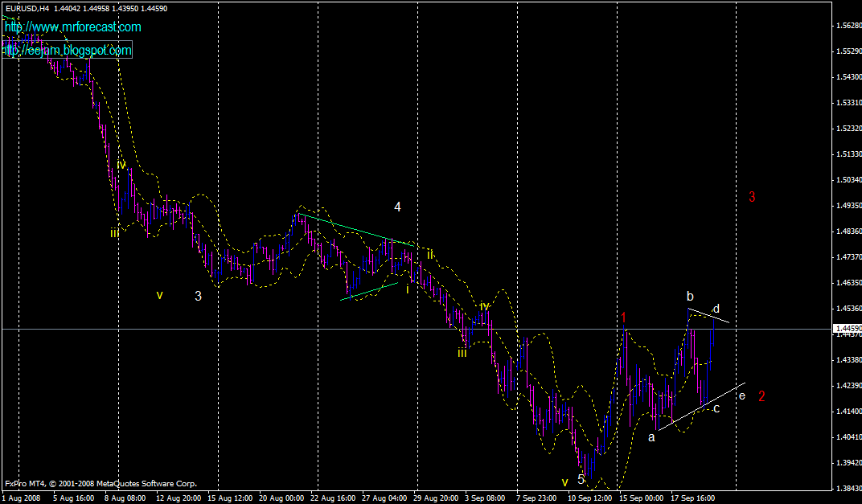The height and width of the screenshot is (504, 862).
Task: Select the white a-c-e lower trendline
Action: click(x=702, y=406)
